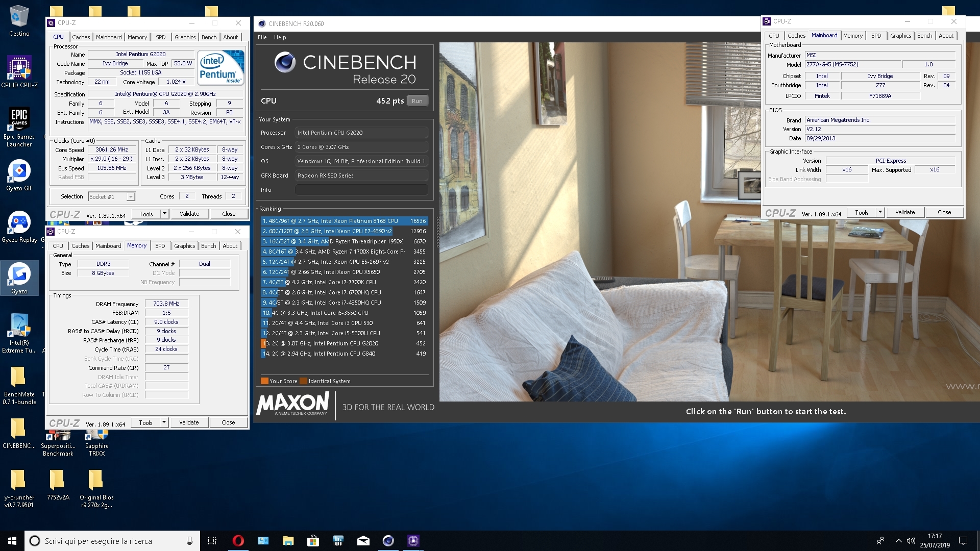
Task: Click BIOS version V2.12 field
Action: (x=880, y=129)
